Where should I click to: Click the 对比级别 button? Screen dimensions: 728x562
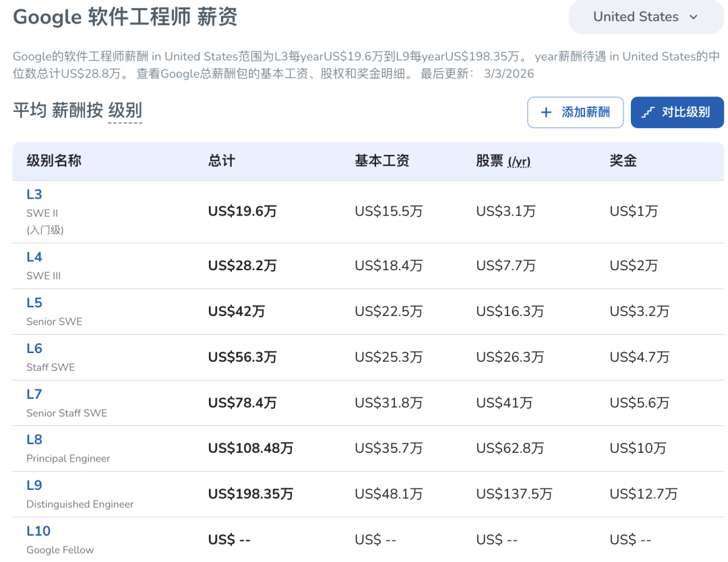click(677, 112)
